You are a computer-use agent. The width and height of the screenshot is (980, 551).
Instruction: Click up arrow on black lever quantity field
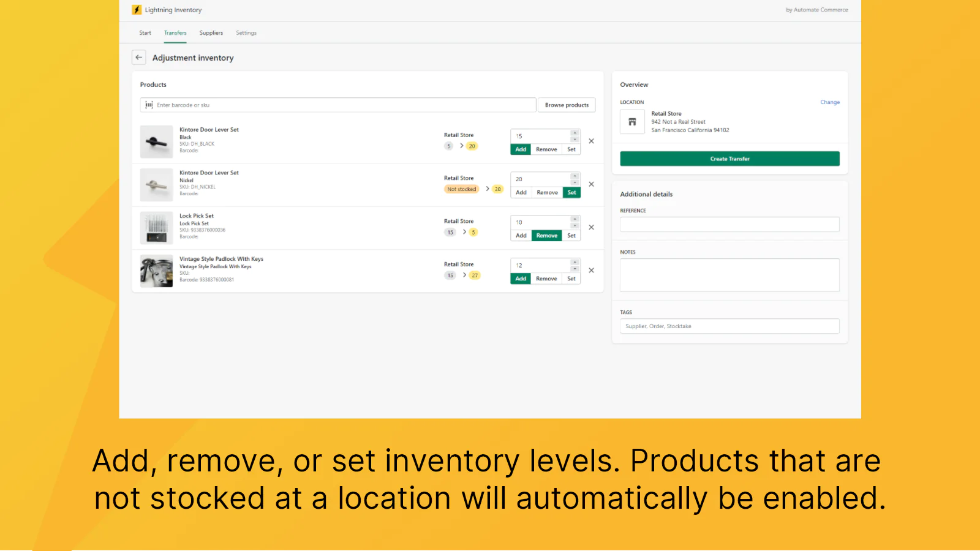[x=575, y=133]
